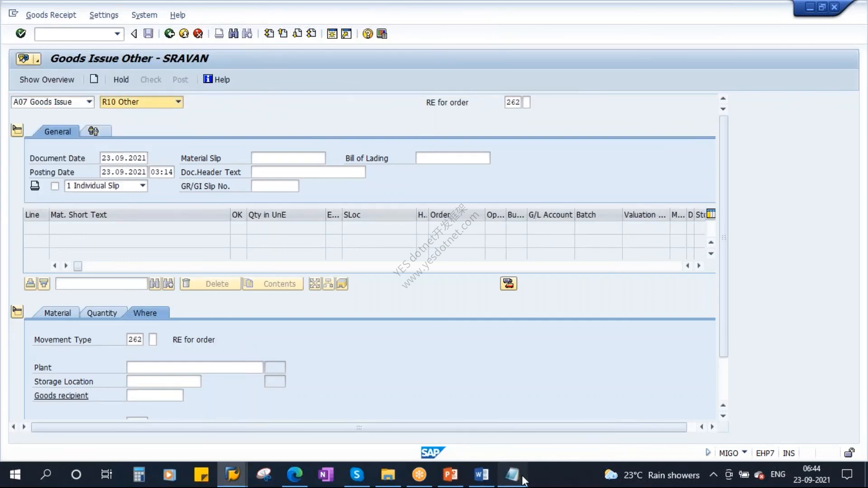
Task: Click the Bill of Lading input field
Action: point(453,158)
